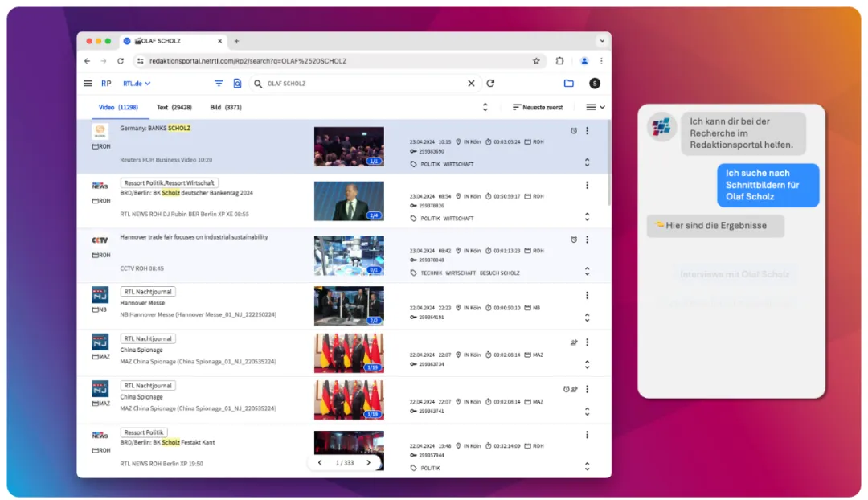Clear the OLAF SCHOLZ search query
Viewport: 868px width, 500px height.
471,84
